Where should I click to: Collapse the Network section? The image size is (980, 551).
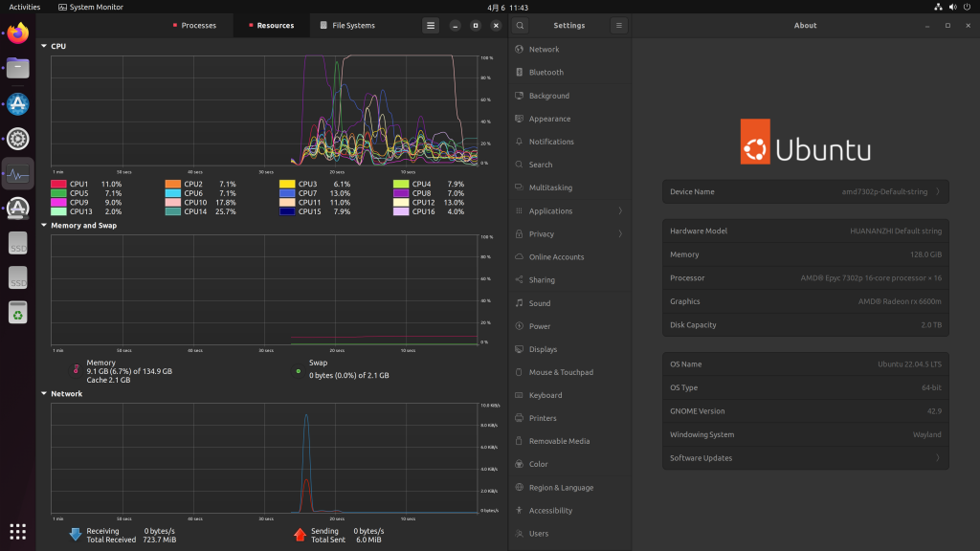(44, 393)
